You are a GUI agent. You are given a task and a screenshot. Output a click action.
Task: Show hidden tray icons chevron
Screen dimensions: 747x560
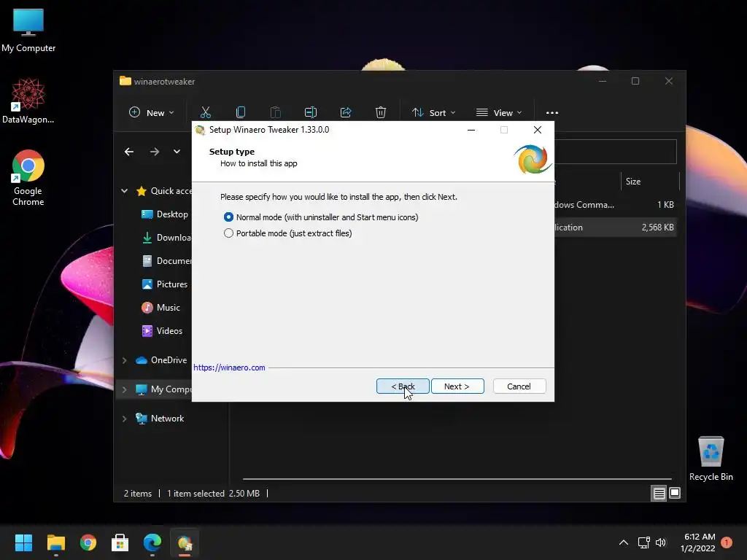point(624,542)
